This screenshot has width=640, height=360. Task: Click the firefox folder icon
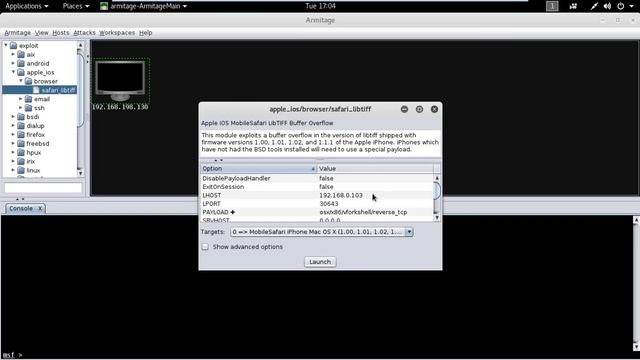21,135
